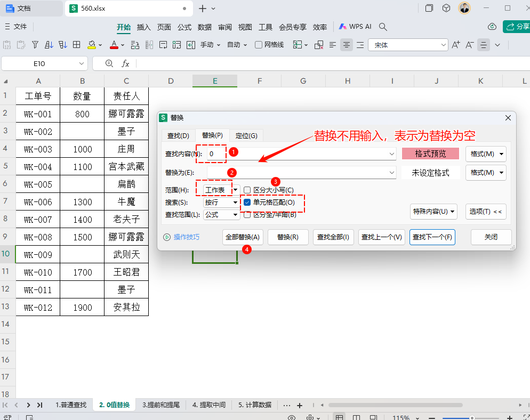Click the cloud sync icon near share
This screenshot has width=530, height=420.
[492, 27]
